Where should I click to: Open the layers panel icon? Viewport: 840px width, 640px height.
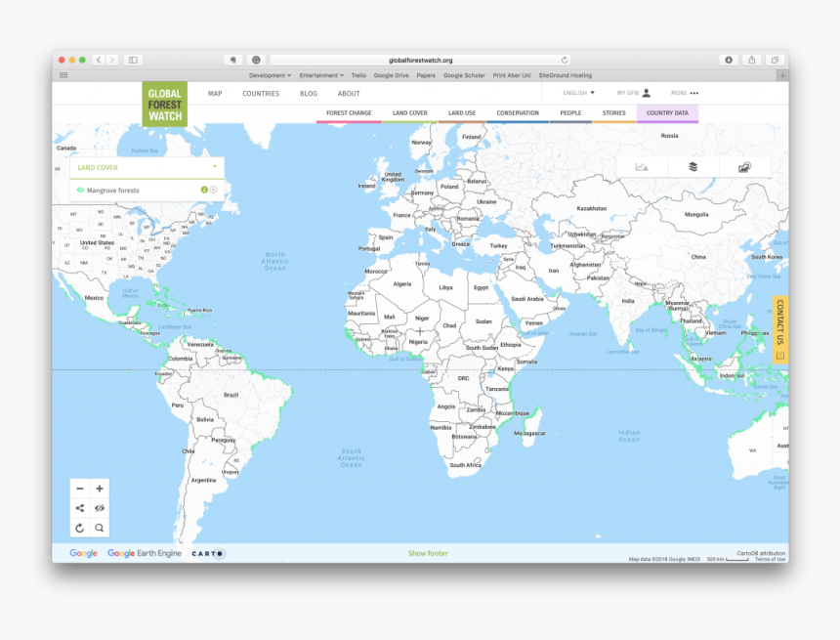[692, 166]
